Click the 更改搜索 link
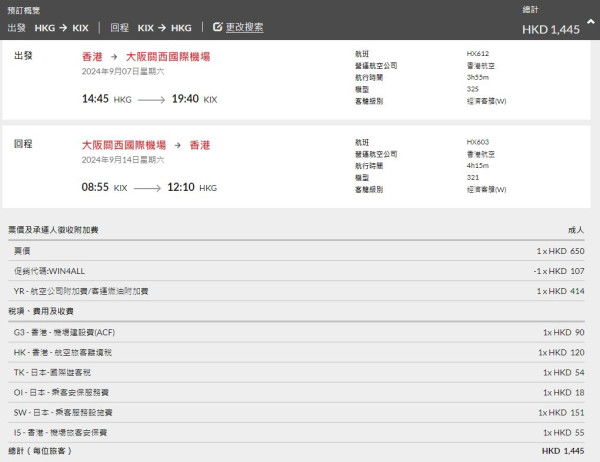600x462 pixels. (245, 27)
